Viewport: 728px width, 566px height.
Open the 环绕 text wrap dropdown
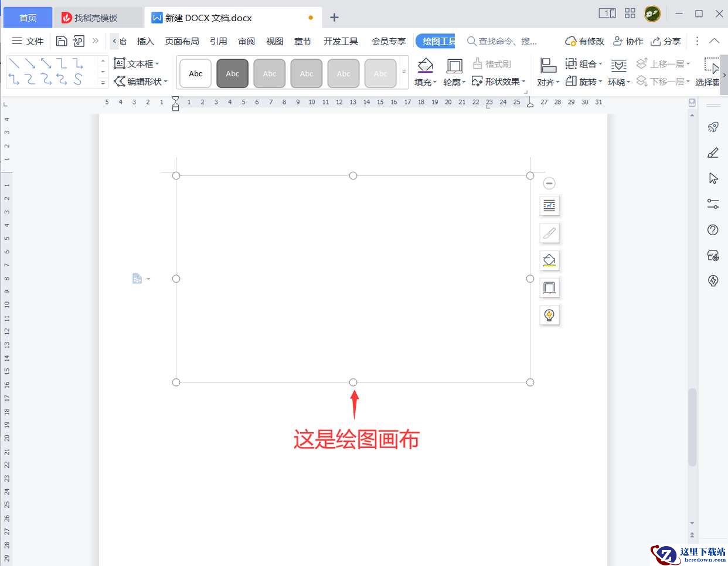[618, 82]
